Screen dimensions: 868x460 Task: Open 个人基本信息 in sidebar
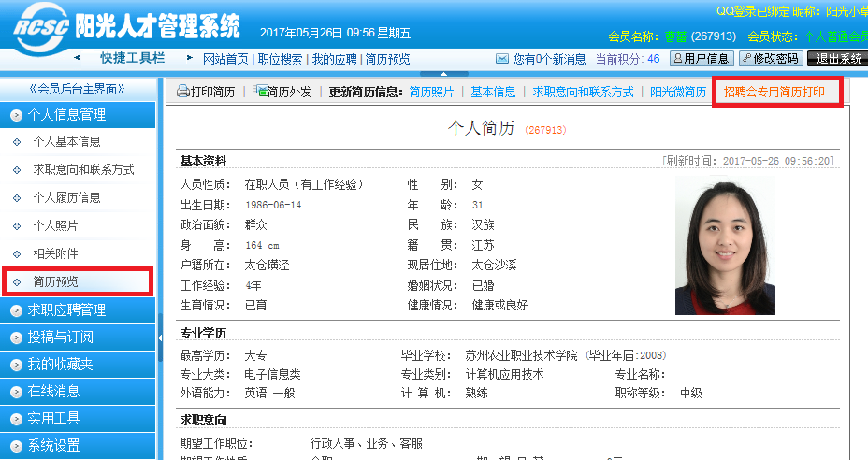66,142
